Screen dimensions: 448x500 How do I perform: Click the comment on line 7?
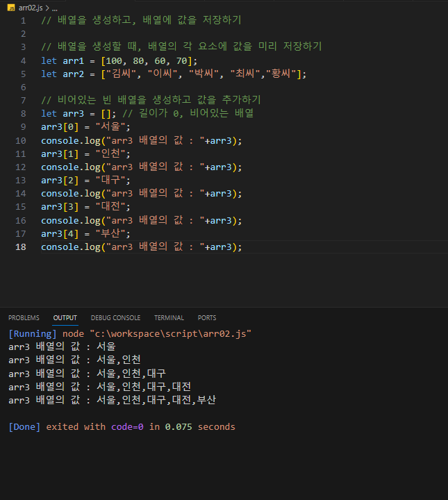point(151,100)
